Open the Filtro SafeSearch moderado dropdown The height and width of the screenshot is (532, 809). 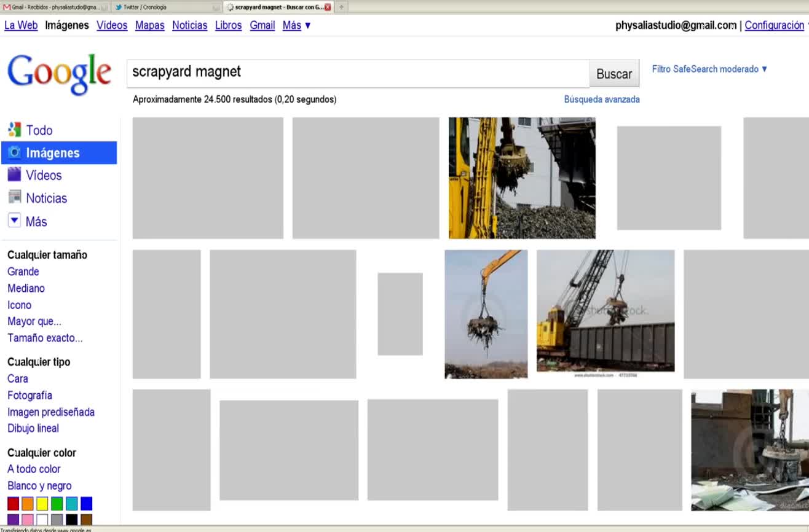tap(709, 69)
